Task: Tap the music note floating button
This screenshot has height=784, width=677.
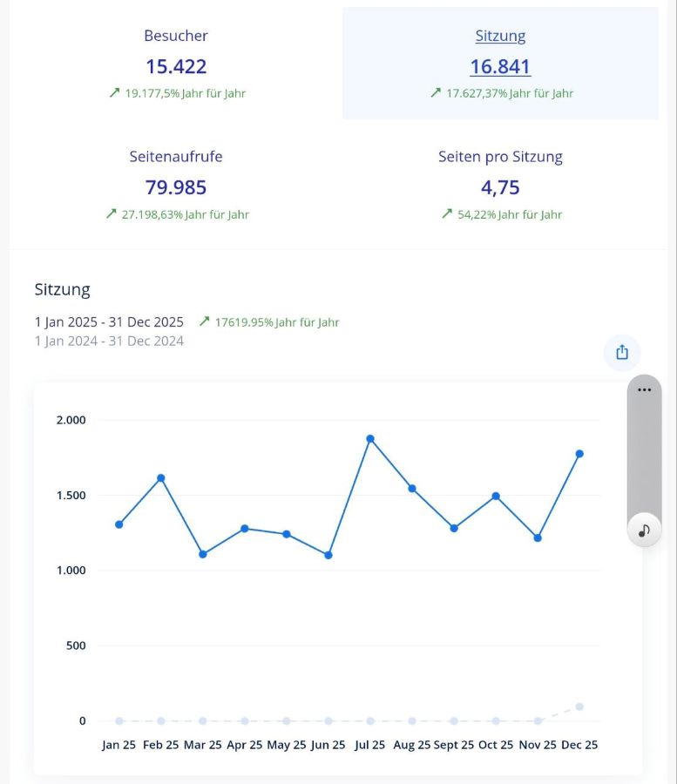Action: (644, 530)
